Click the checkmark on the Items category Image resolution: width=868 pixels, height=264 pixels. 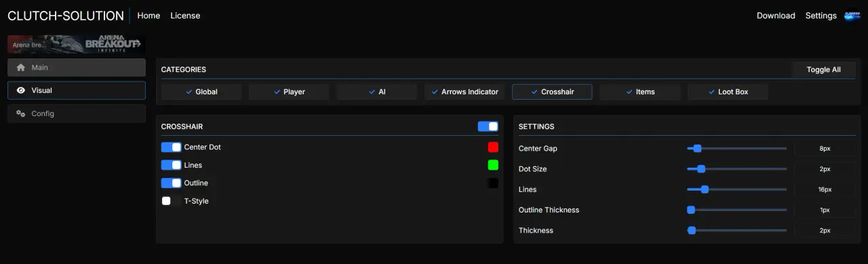coord(629,92)
